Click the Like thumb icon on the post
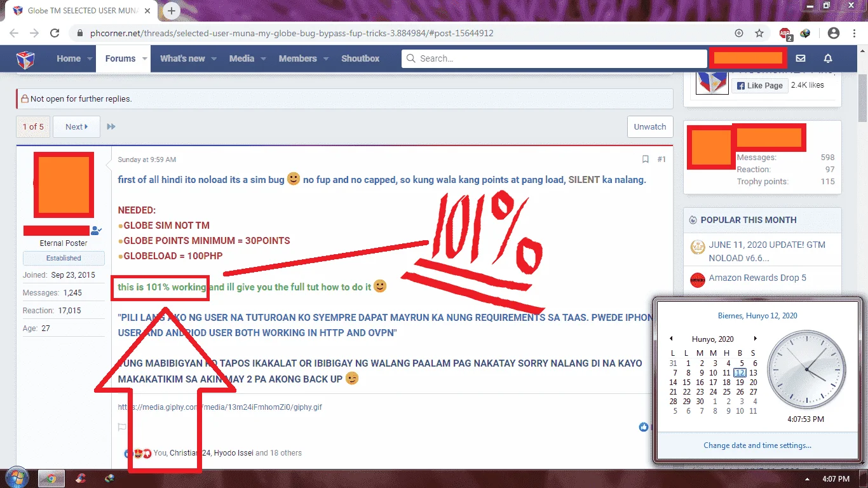The image size is (868, 488). tap(644, 427)
